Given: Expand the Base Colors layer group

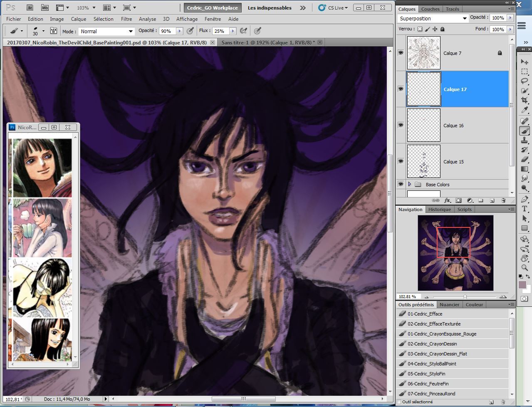Looking at the screenshot, I should click(x=410, y=184).
